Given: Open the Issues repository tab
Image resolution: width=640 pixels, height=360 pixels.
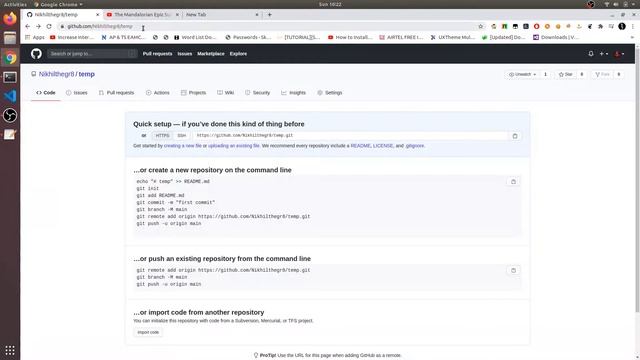Looking at the screenshot, I should [77, 93].
